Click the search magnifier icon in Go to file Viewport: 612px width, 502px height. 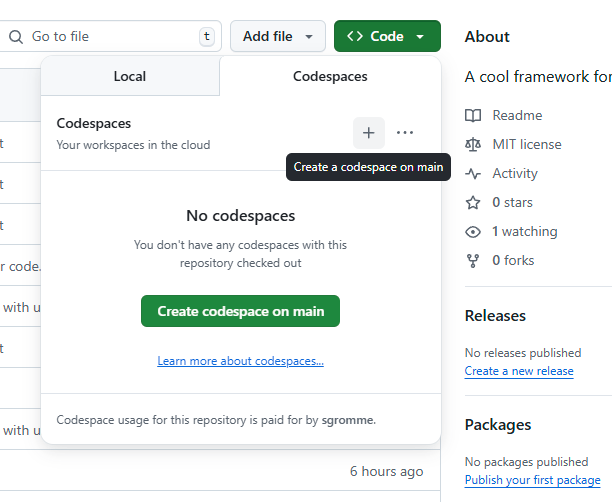pos(16,36)
